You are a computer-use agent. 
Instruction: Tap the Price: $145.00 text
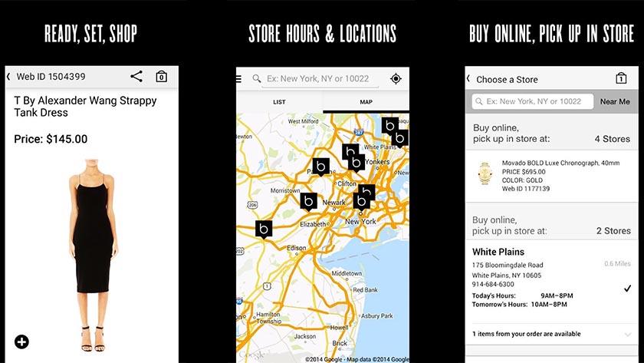[51, 139]
